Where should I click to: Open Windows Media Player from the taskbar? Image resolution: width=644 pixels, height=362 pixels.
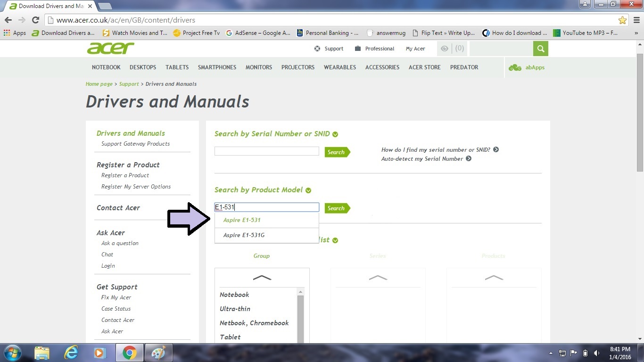coord(99,353)
